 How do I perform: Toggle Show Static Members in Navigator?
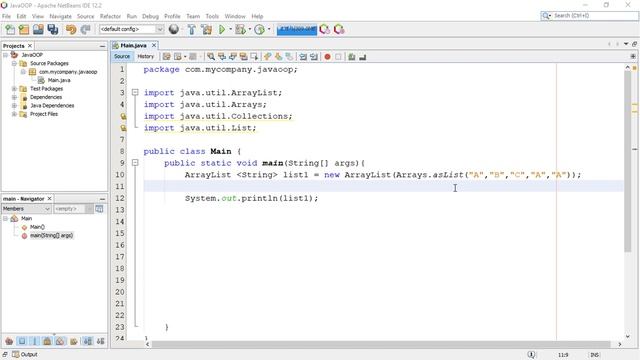35,341
